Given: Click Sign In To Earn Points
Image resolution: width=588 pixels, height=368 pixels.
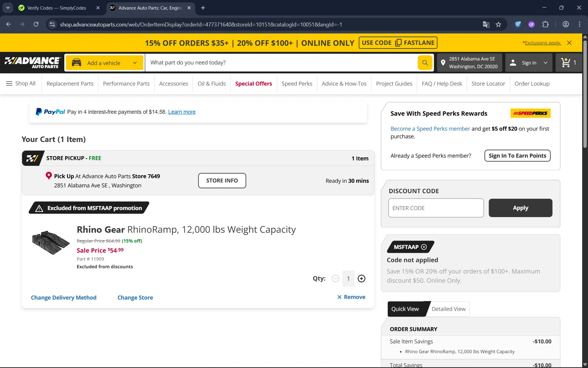Looking at the screenshot, I should (x=517, y=156).
